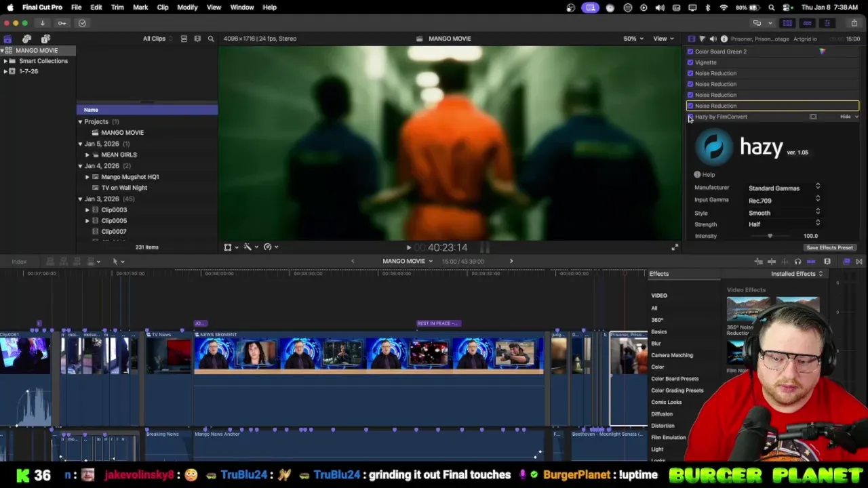Show the Photos and Audio sidebar
The height and width of the screenshot is (488, 868).
pyautogui.click(x=26, y=39)
